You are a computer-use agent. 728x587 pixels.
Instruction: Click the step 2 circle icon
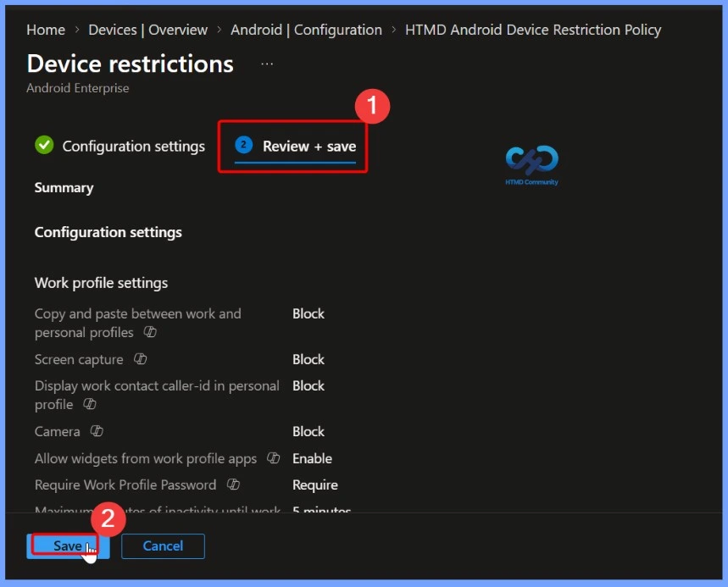click(x=243, y=145)
